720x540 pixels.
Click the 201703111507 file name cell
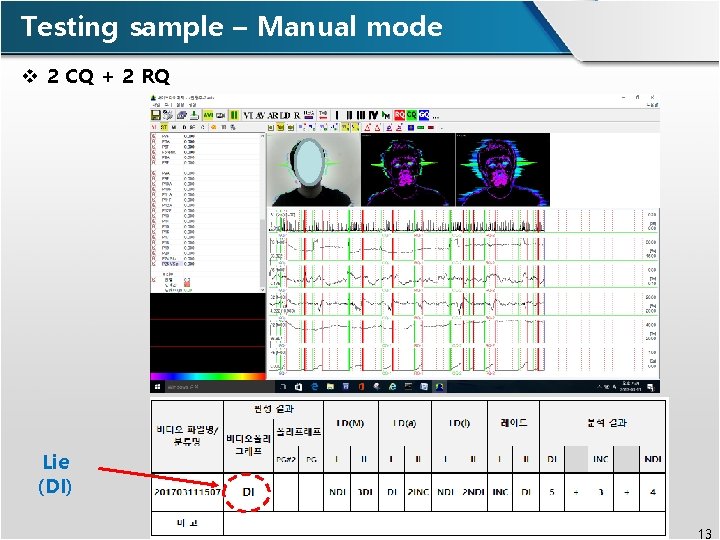(187, 492)
